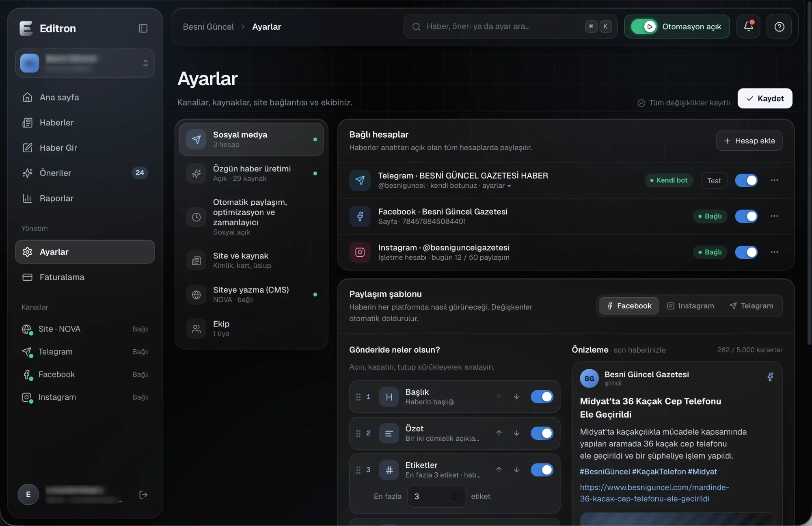Disable the Instagram account switch

pyautogui.click(x=746, y=252)
